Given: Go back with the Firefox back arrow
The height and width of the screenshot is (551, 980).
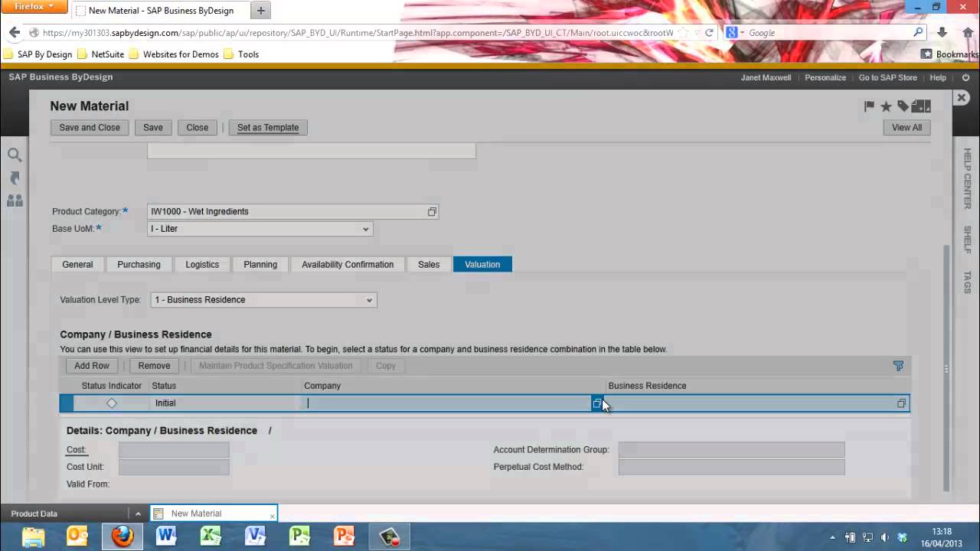Looking at the screenshot, I should coord(14,33).
